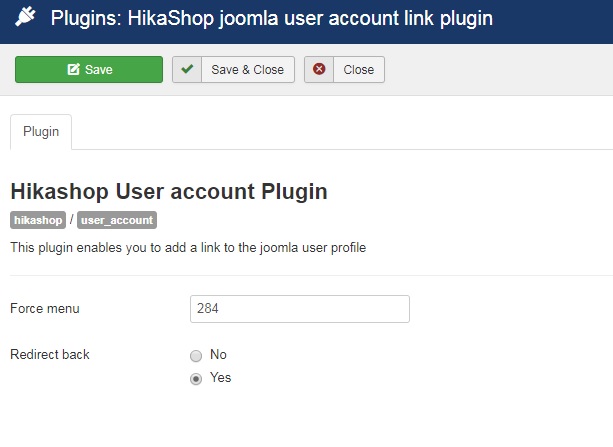Click the Plugins page title text
Screen dimensions: 613x447
coord(272,19)
